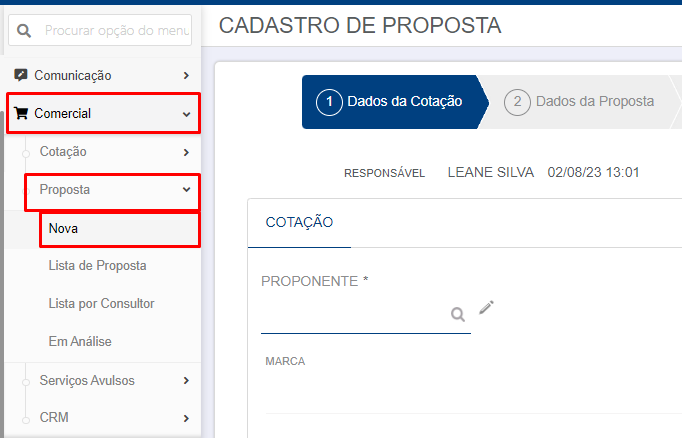
Task: Go to Em Análise
Action: [x=80, y=341]
